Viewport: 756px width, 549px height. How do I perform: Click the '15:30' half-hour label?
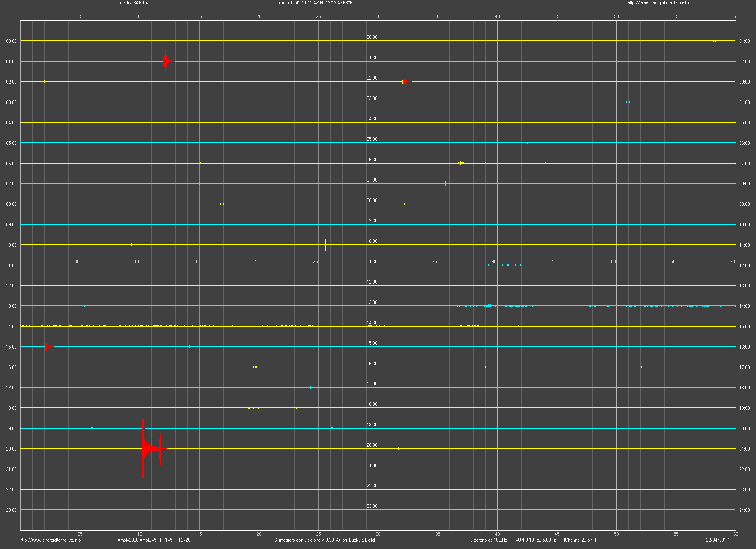[x=372, y=343]
